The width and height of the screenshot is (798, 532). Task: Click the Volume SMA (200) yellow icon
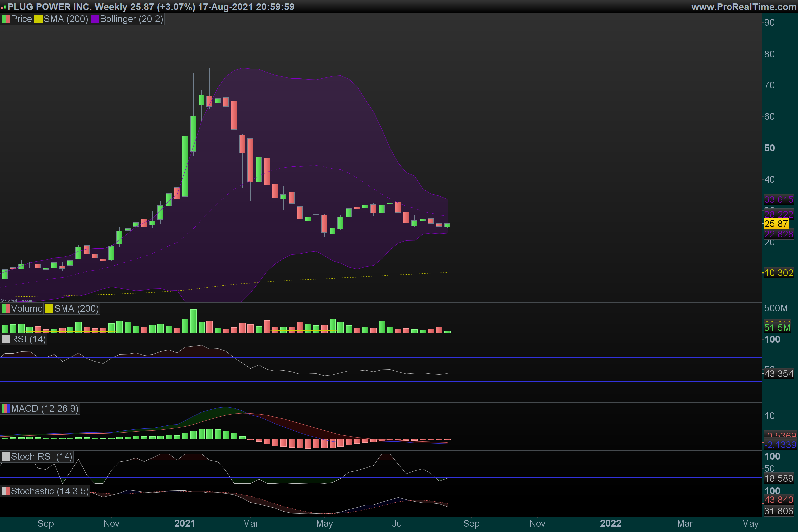[49, 309]
